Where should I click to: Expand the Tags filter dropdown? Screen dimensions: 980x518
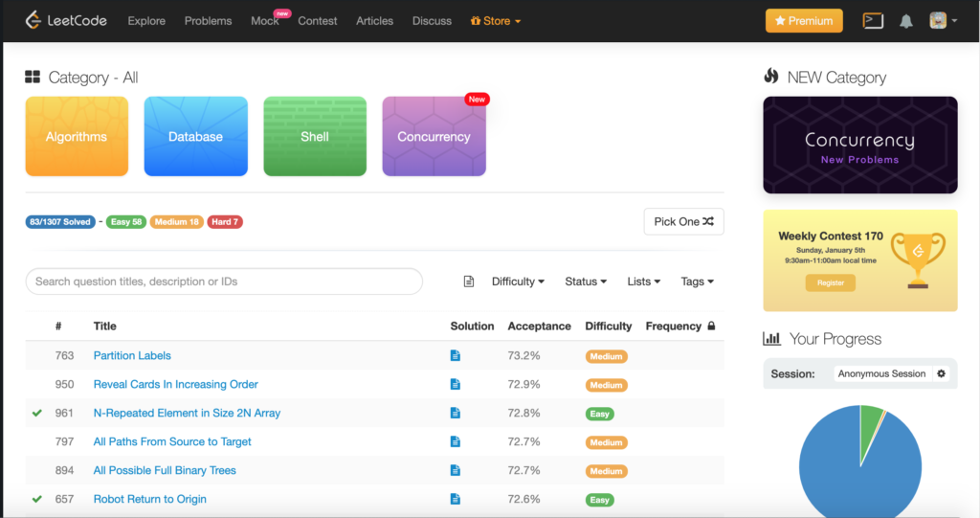(697, 282)
